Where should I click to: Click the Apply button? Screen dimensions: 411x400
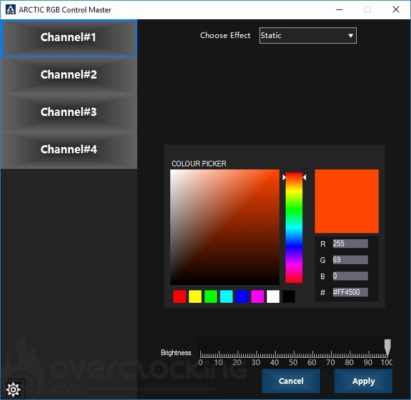(x=363, y=381)
